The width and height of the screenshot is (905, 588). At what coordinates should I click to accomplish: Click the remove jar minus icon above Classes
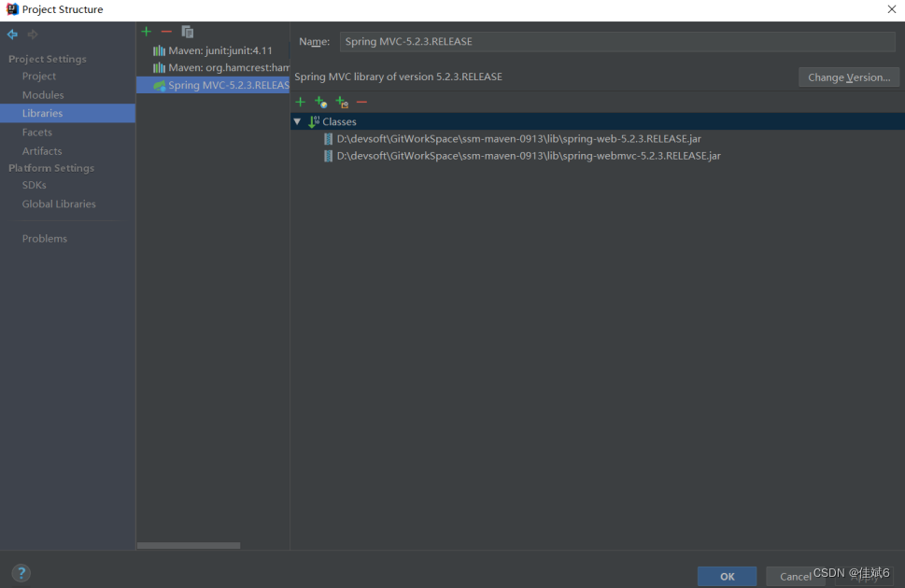point(361,102)
